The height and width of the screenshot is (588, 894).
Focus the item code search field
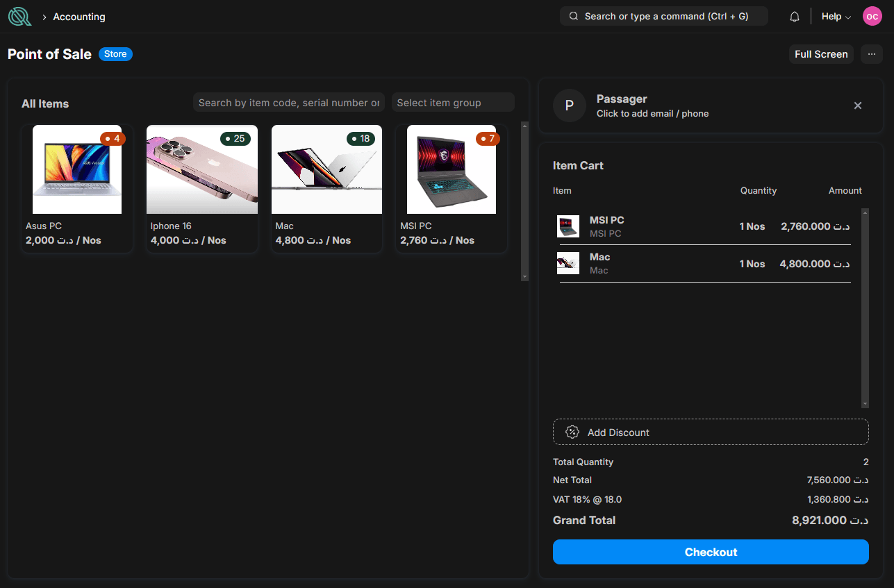288,103
